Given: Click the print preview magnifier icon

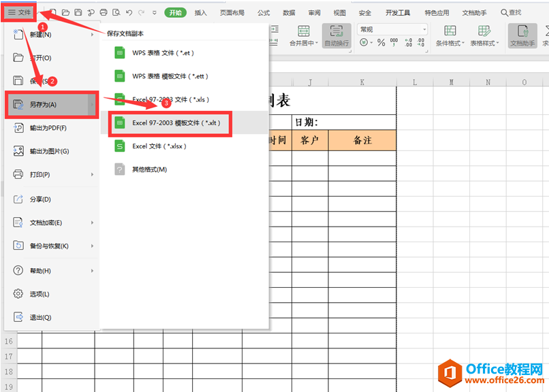Looking at the screenshot, I should [x=116, y=12].
